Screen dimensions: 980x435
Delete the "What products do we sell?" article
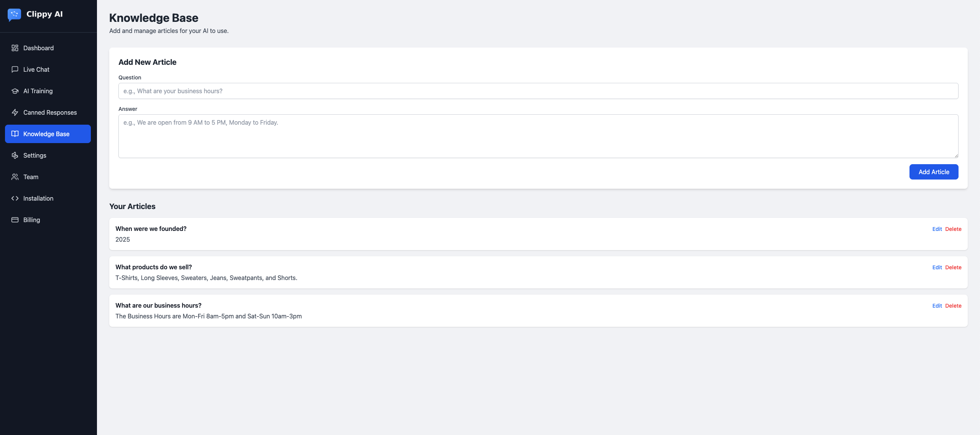coord(953,267)
